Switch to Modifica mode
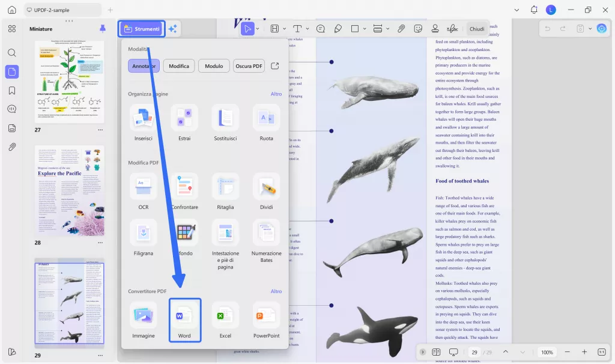Image resolution: width=615 pixels, height=364 pixels. [x=178, y=66]
